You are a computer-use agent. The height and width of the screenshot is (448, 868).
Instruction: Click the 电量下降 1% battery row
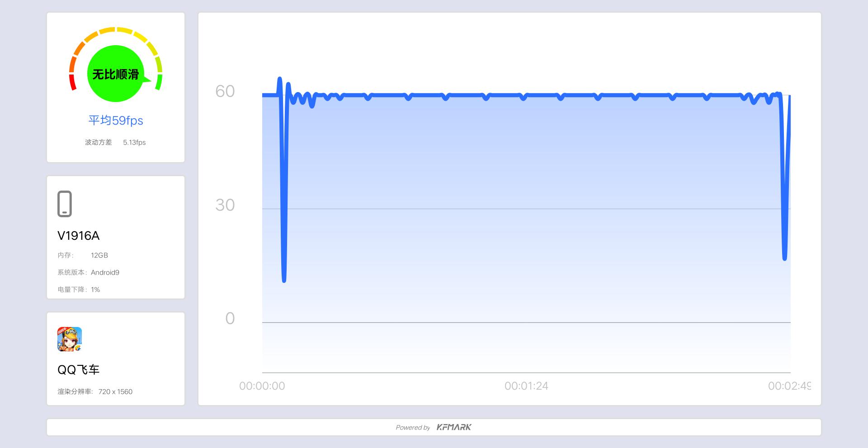pyautogui.click(x=79, y=289)
